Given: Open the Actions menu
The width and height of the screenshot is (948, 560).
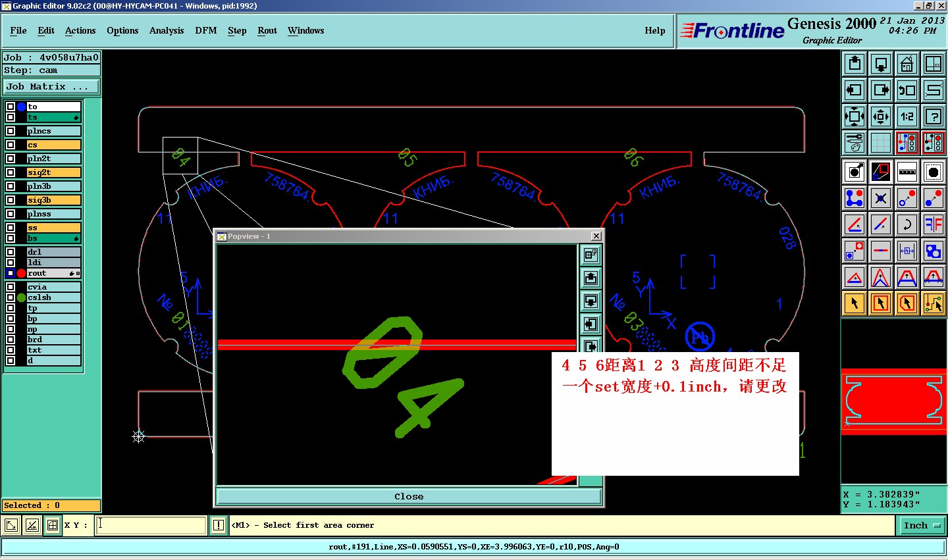Looking at the screenshot, I should (x=80, y=30).
